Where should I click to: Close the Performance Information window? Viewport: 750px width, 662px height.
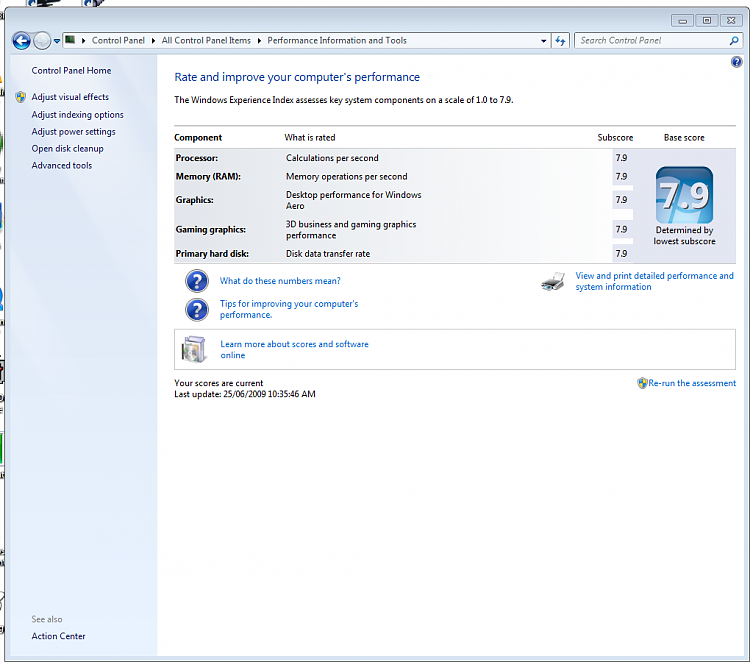point(731,21)
